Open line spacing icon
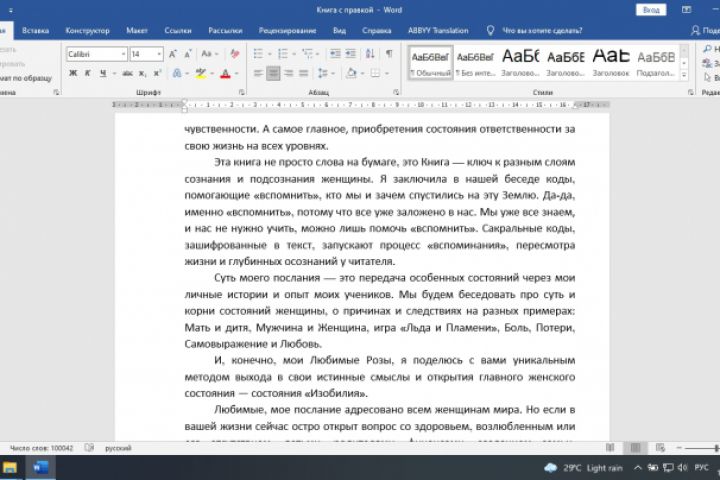The image size is (720, 480). (323, 73)
